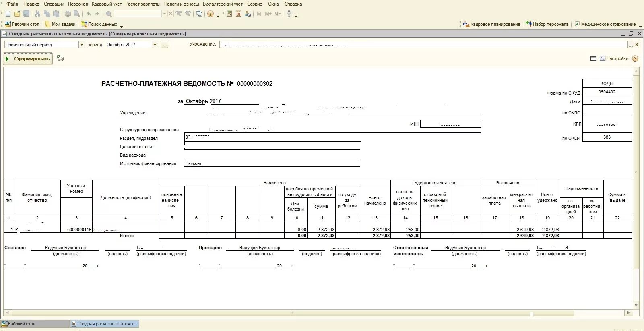Click the ellipsis button next to period

tap(164, 45)
